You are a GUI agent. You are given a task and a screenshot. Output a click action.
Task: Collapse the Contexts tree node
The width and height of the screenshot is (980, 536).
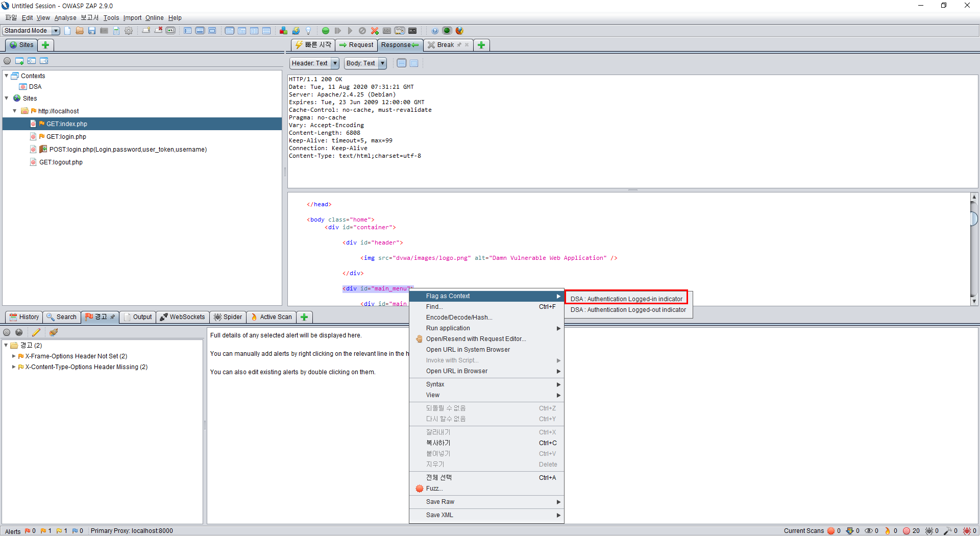tap(7, 76)
